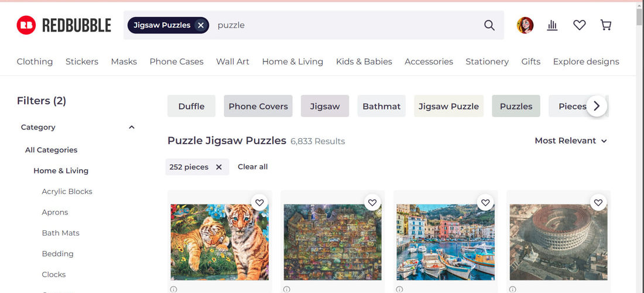
Task: Click the search magnifier icon
Action: (489, 25)
